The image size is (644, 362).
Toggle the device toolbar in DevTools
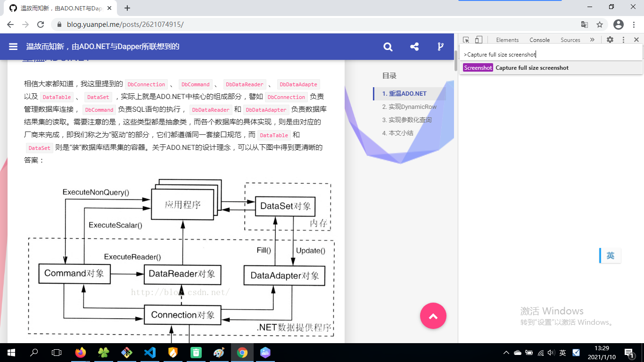pyautogui.click(x=479, y=40)
